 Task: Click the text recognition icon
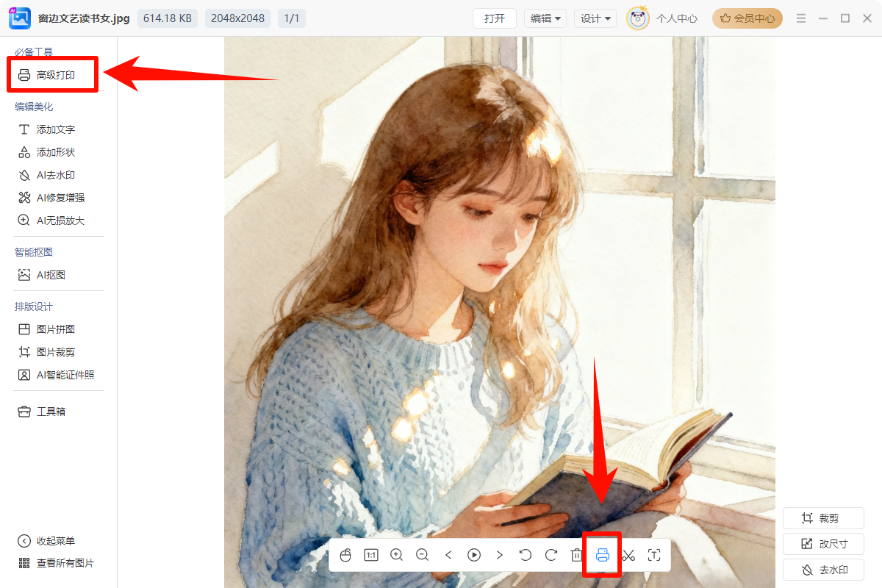[x=653, y=555]
